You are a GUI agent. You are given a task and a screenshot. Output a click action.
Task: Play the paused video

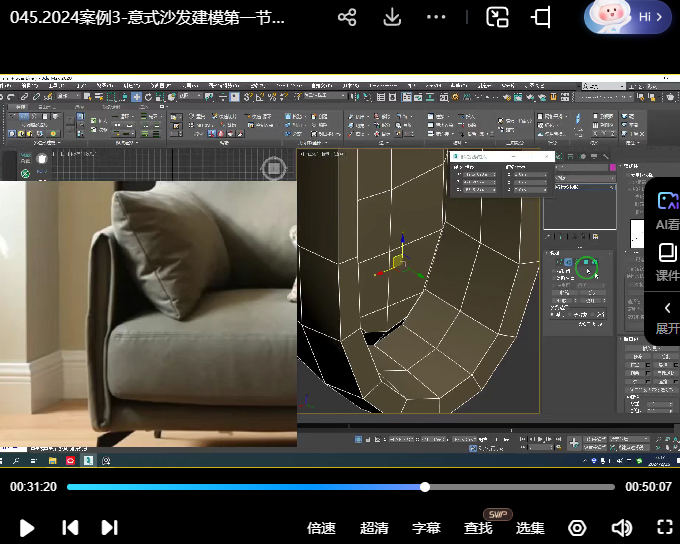(27, 527)
